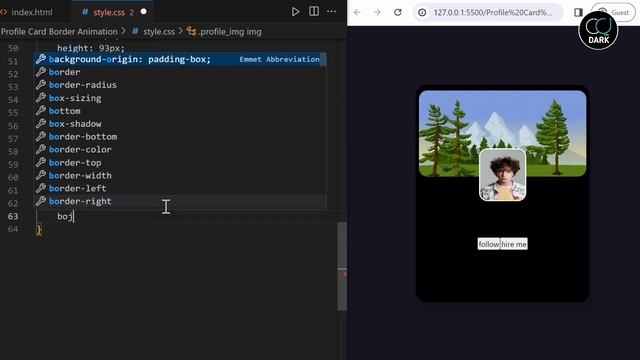640x360 pixels.
Task: Choose the border-width suggestion
Action: point(180,176)
